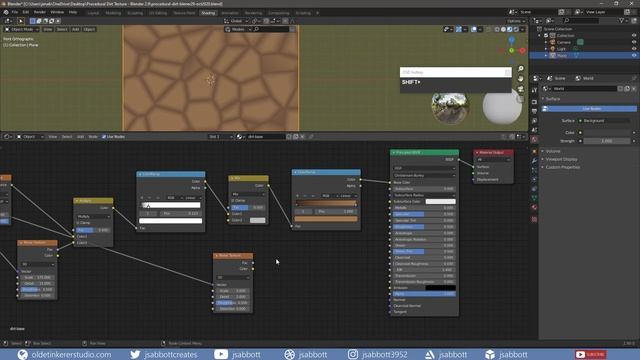Toggle camera view gizmo icon

520,89
